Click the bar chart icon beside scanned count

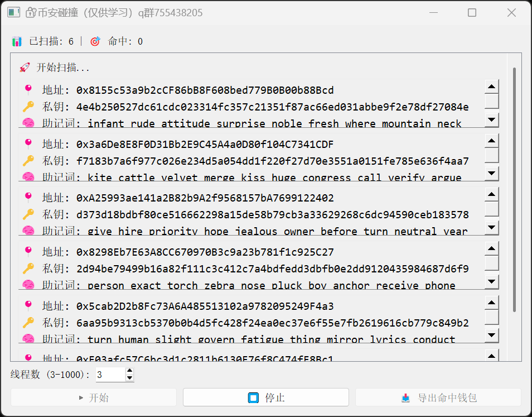click(17, 41)
